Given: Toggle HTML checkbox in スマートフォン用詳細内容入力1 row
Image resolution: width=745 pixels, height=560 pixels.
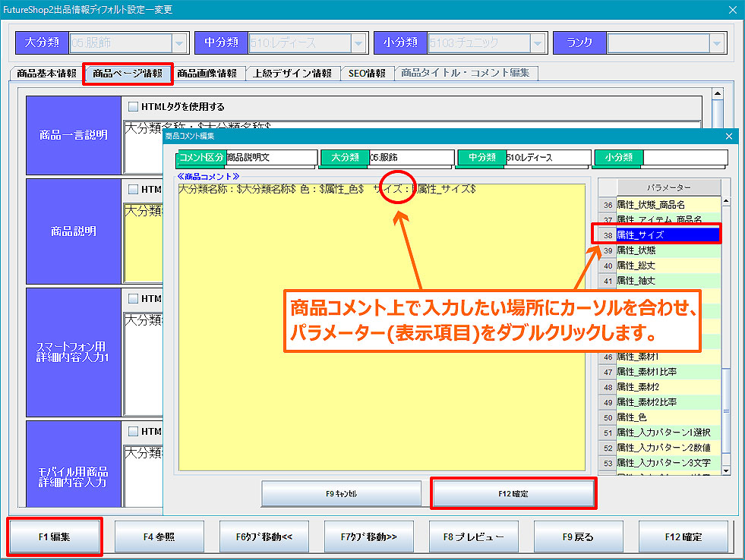Looking at the screenshot, I should pos(134,298).
